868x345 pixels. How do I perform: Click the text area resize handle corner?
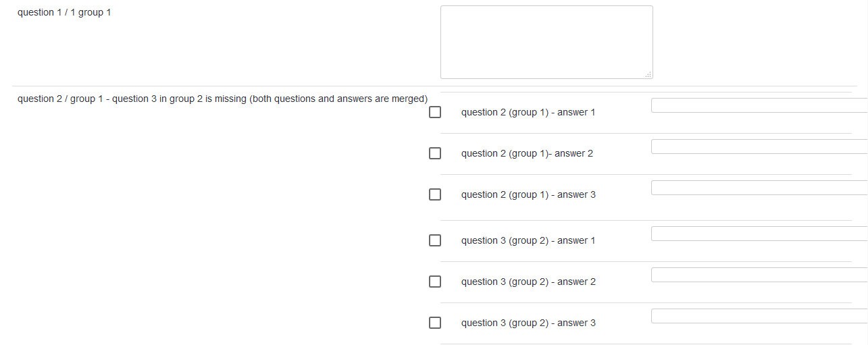(x=648, y=75)
